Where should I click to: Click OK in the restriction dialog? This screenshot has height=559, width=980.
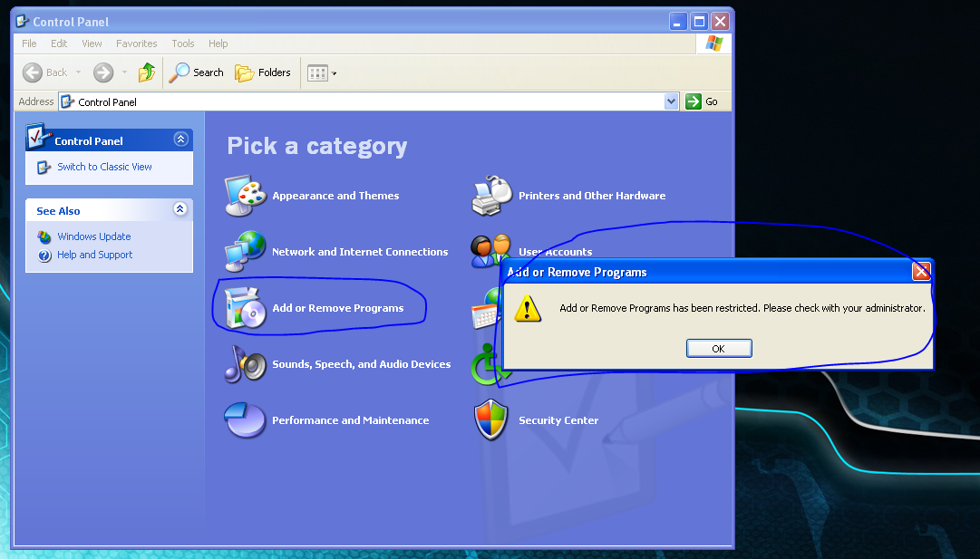(x=719, y=349)
